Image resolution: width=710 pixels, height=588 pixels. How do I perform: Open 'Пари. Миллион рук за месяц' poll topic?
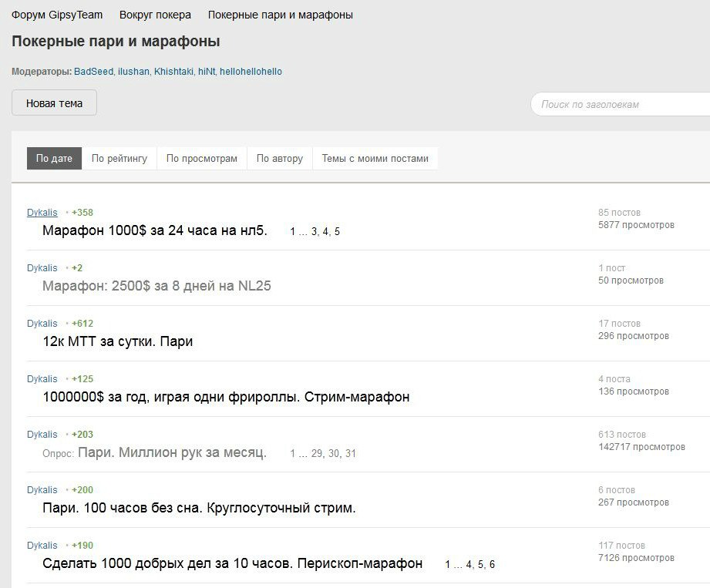click(172, 452)
